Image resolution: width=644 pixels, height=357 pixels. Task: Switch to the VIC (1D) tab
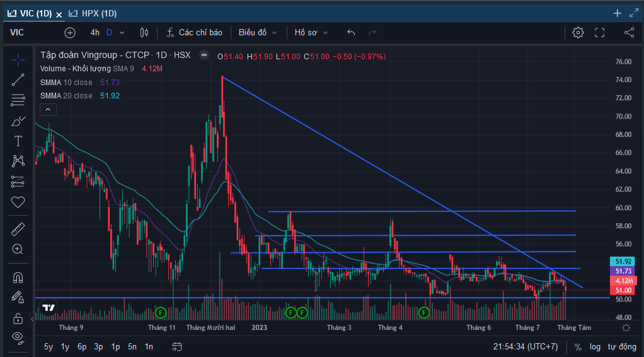click(30, 14)
